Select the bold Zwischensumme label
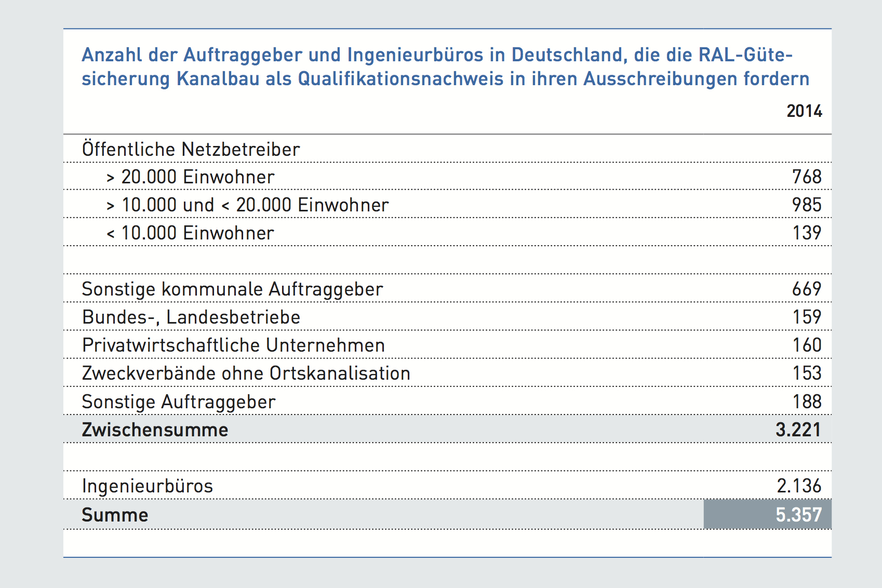 (x=155, y=430)
